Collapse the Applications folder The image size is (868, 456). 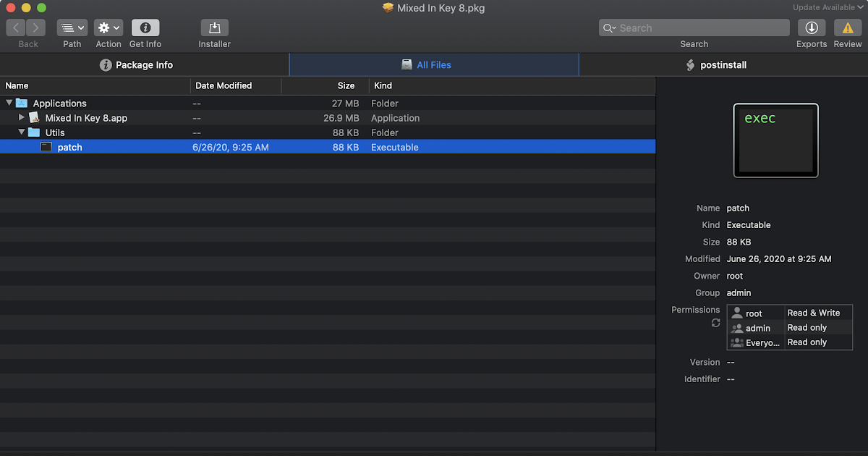click(x=9, y=104)
